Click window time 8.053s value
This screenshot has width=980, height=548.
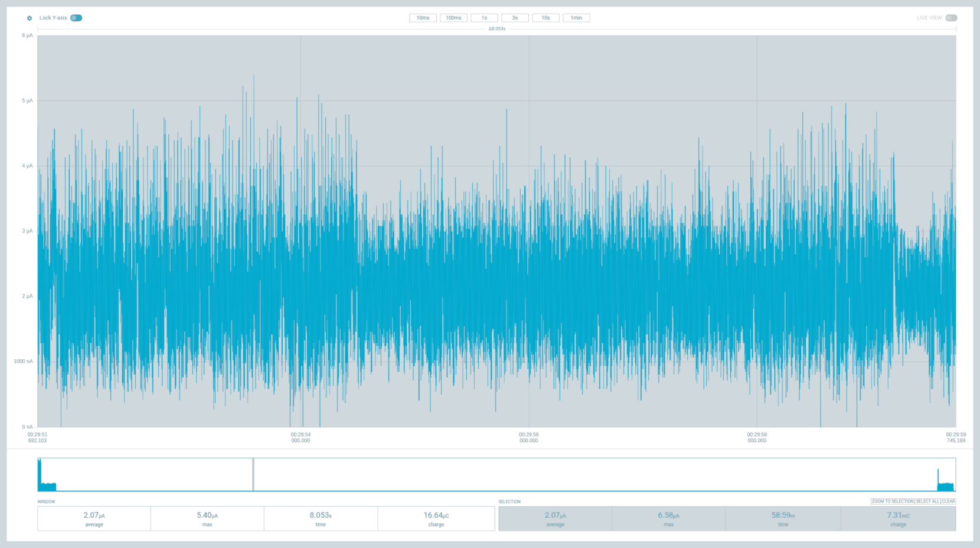click(x=321, y=516)
